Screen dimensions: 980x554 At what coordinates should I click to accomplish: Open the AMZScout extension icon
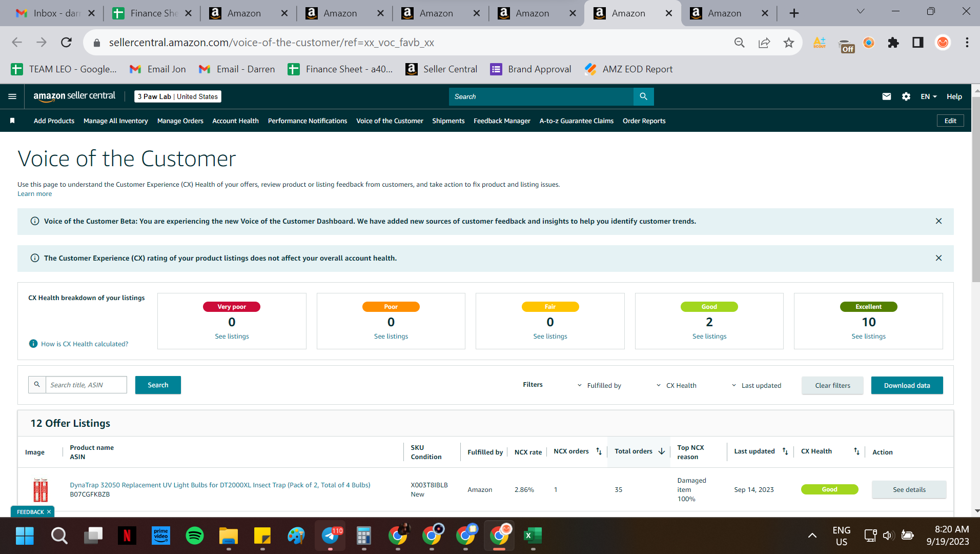(x=819, y=43)
